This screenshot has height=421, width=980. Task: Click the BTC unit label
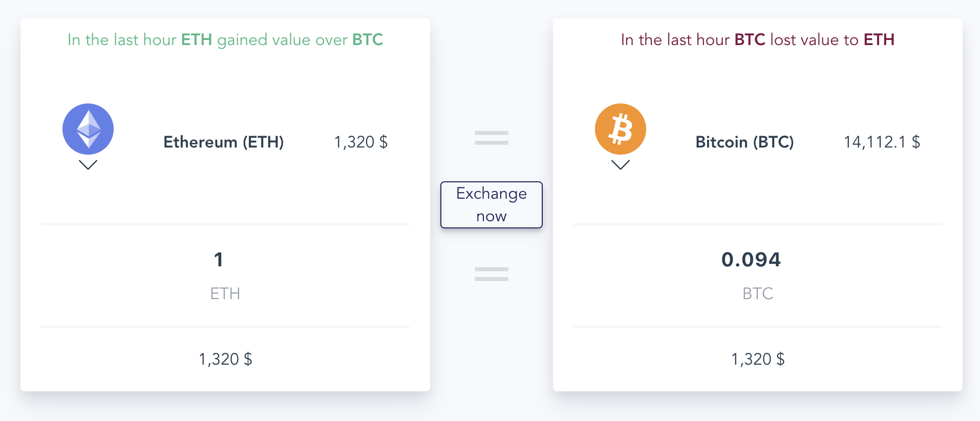click(758, 293)
